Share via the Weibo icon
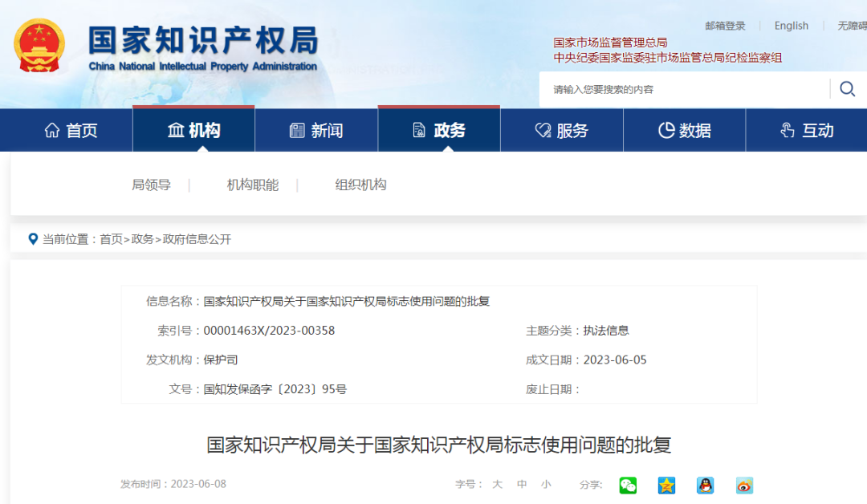 point(744,486)
